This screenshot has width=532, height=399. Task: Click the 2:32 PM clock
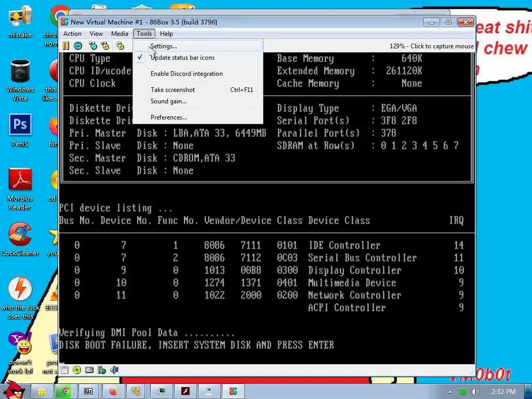(x=503, y=392)
